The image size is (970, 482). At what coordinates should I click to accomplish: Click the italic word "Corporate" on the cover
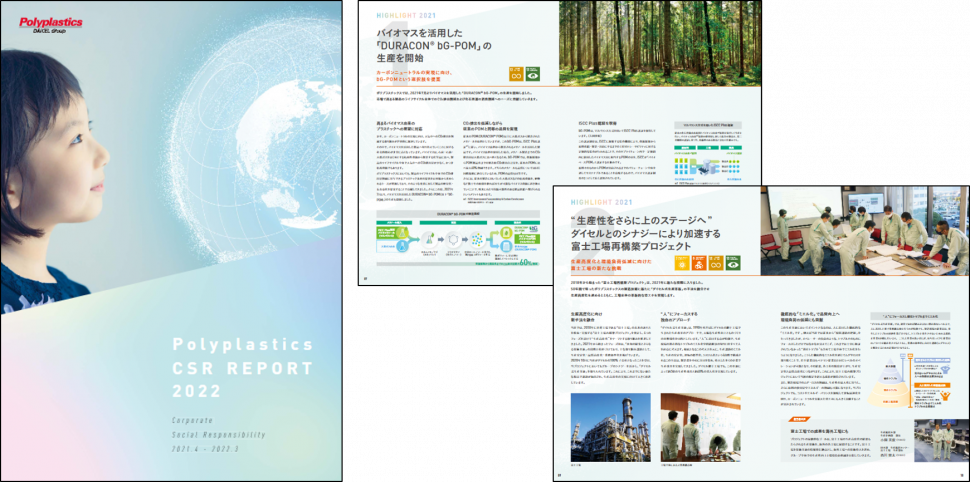tap(194, 420)
